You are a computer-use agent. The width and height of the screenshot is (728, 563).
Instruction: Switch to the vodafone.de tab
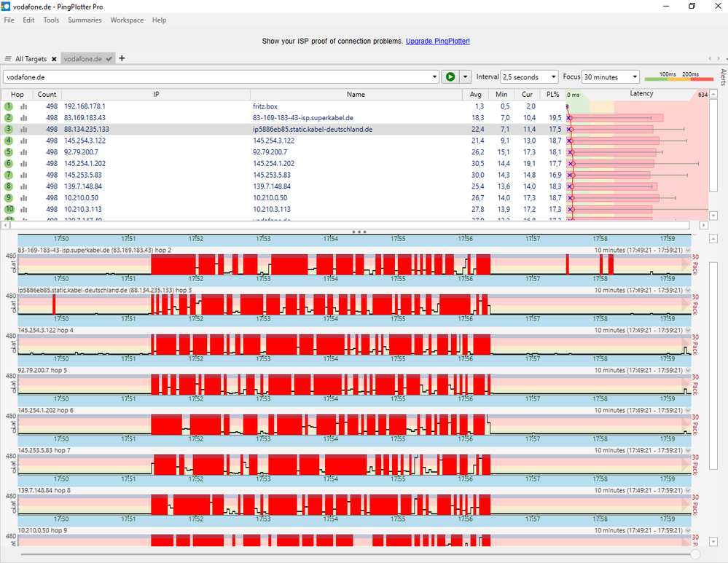tap(81, 58)
